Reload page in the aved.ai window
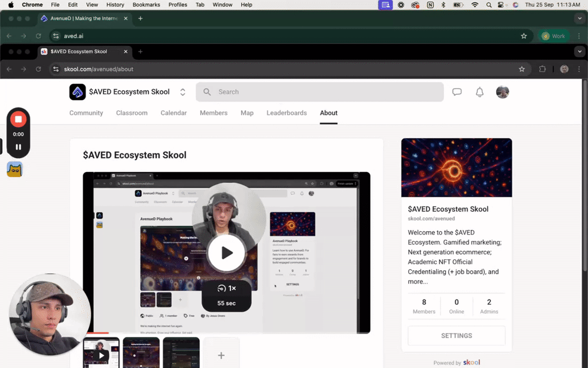588x368 pixels. (x=38, y=36)
